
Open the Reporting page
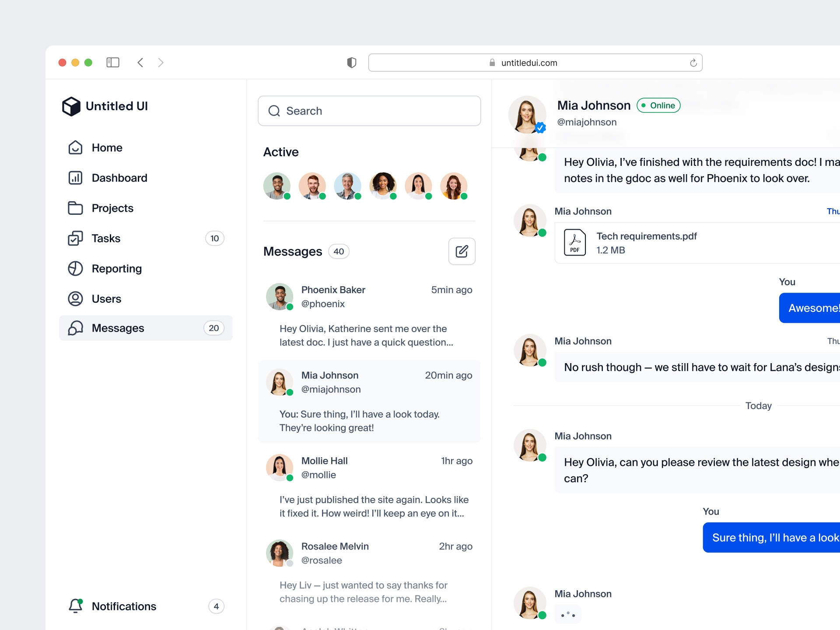tap(116, 269)
